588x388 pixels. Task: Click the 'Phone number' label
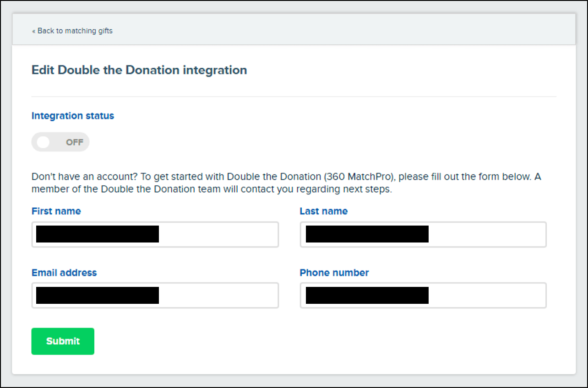(334, 273)
